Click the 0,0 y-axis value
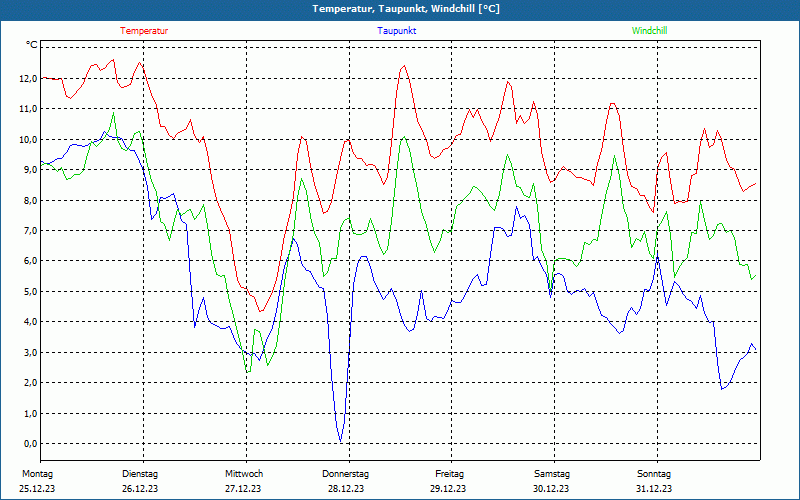The image size is (800, 500). pos(31,443)
